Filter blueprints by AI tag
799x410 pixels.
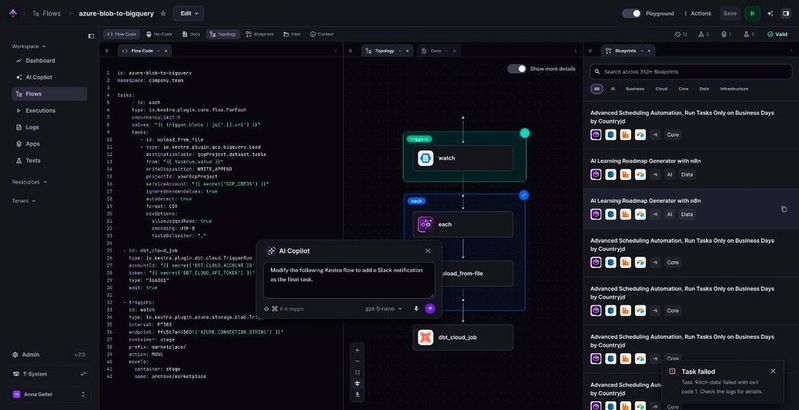612,89
